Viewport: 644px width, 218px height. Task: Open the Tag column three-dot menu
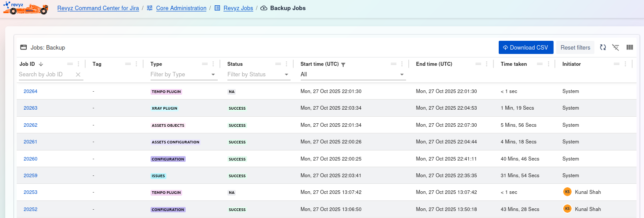137,64
